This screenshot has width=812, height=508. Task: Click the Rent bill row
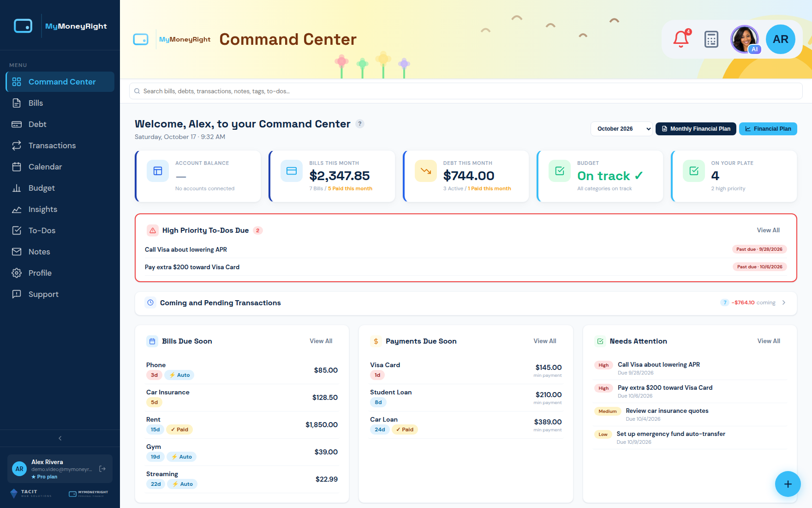(242, 425)
